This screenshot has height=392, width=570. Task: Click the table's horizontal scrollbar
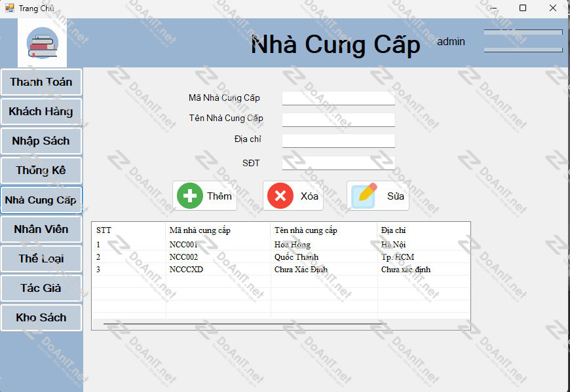[244, 324]
